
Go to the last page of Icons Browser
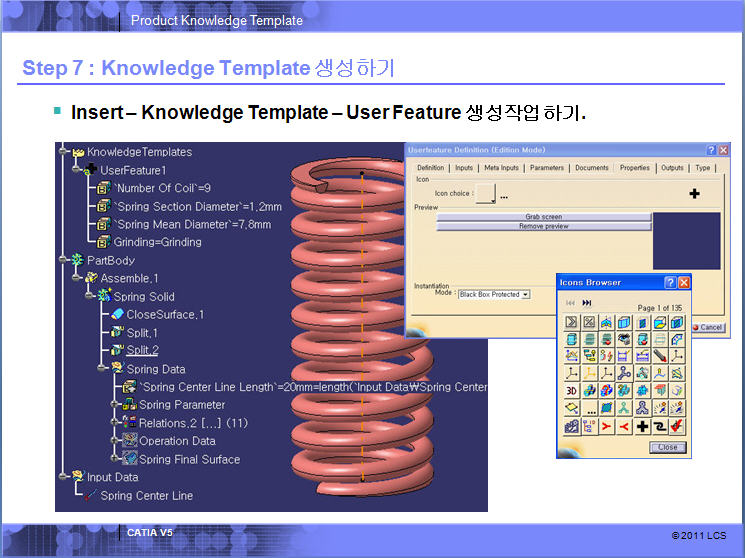click(x=587, y=302)
